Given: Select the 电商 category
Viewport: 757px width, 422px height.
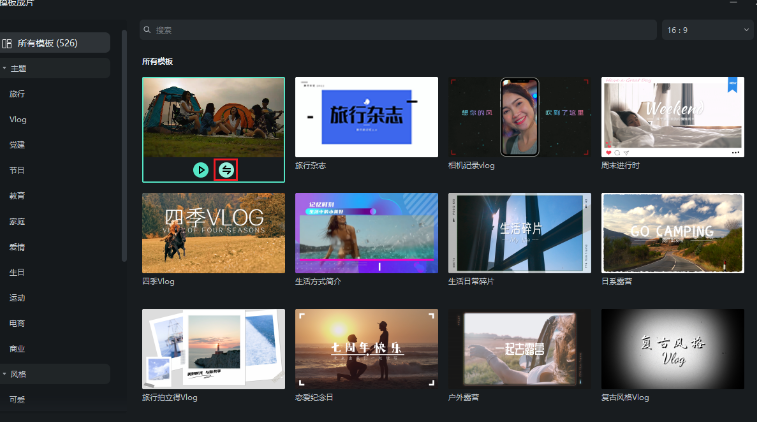Looking at the screenshot, I should [17, 323].
